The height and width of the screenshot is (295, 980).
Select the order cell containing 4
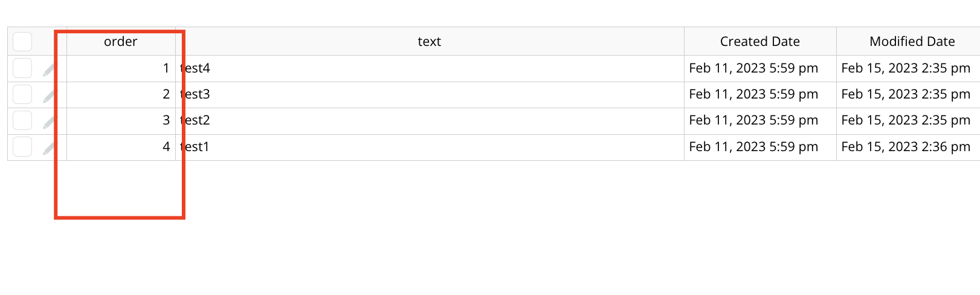click(x=121, y=147)
